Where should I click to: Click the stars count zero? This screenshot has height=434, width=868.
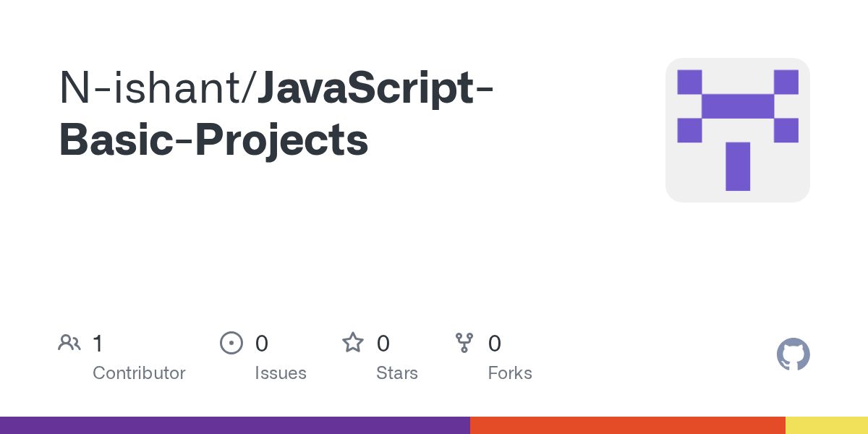pos(383,343)
